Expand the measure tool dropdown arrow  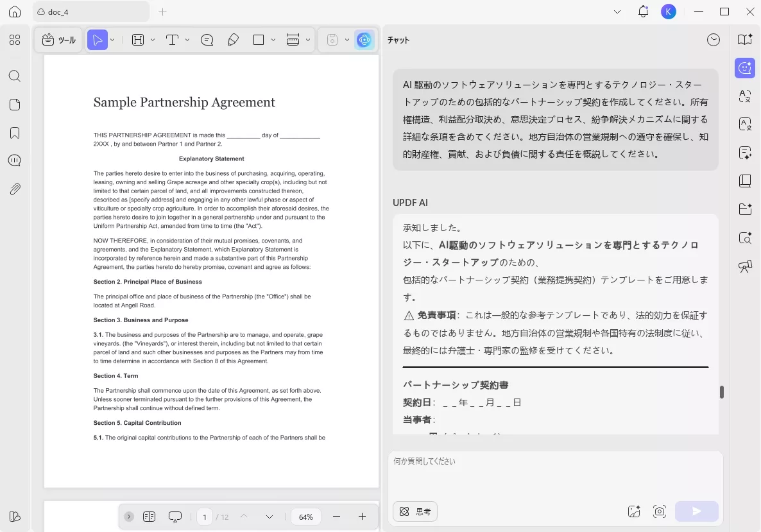[x=308, y=40]
